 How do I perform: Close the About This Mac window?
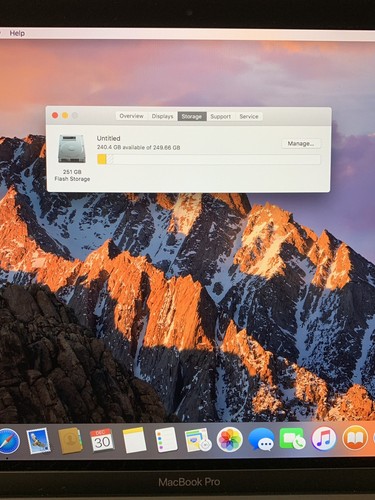[55, 115]
